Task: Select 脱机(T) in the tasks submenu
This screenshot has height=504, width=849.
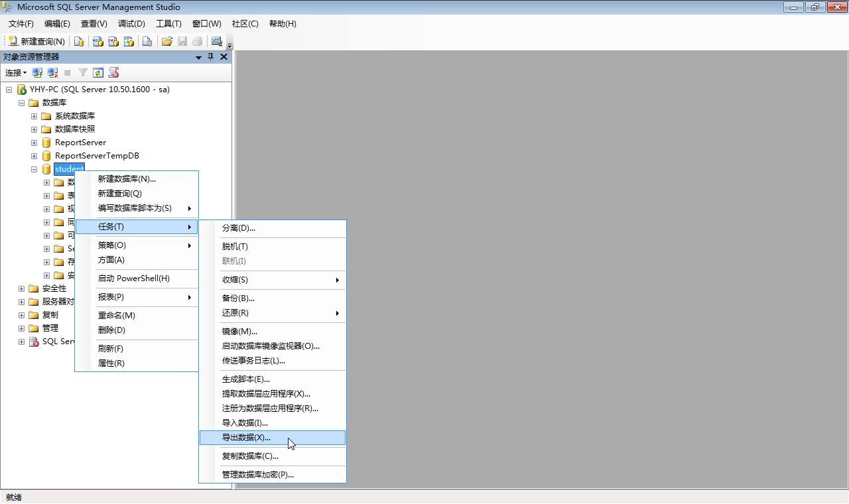Action: [x=273, y=247]
